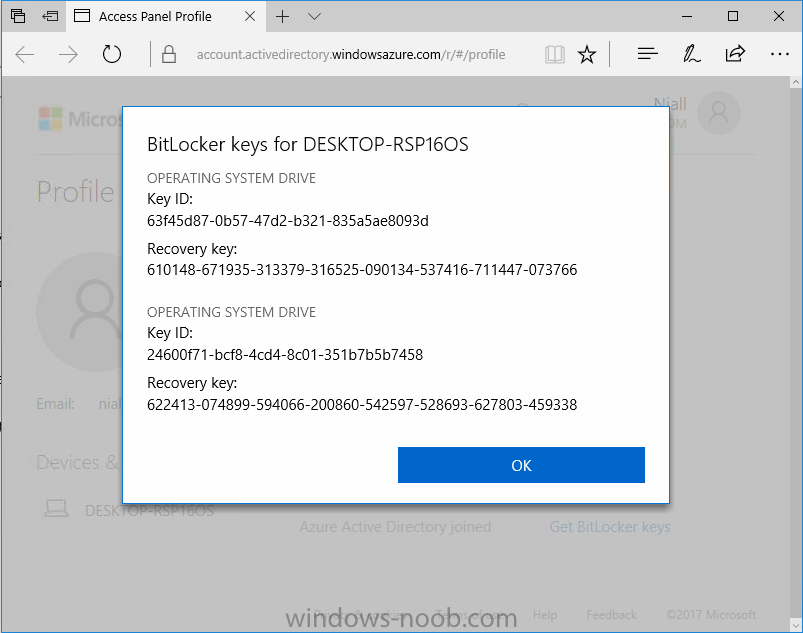Maximize the Edge browser window
This screenshot has width=803, height=633.
tap(733, 16)
